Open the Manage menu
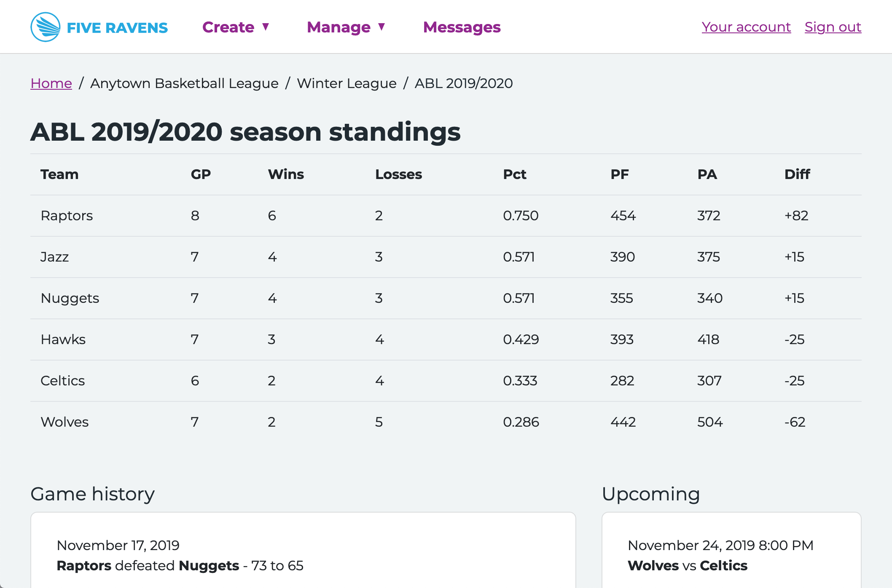Screen dimensions: 892x588 339,27
